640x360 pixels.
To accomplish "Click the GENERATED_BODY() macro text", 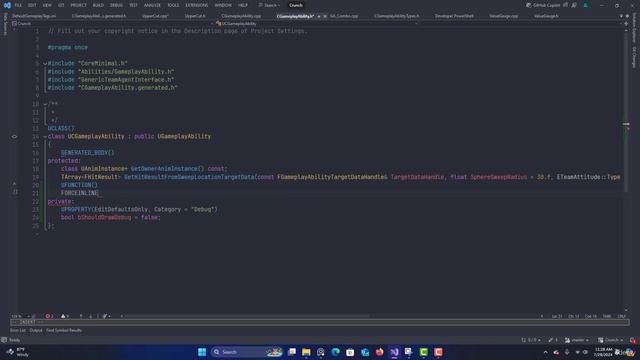I will pyautogui.click(x=87, y=153).
